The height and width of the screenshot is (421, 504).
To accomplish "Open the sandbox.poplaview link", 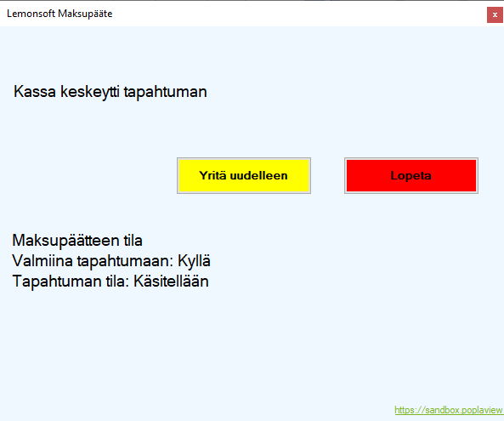I will 449,410.
